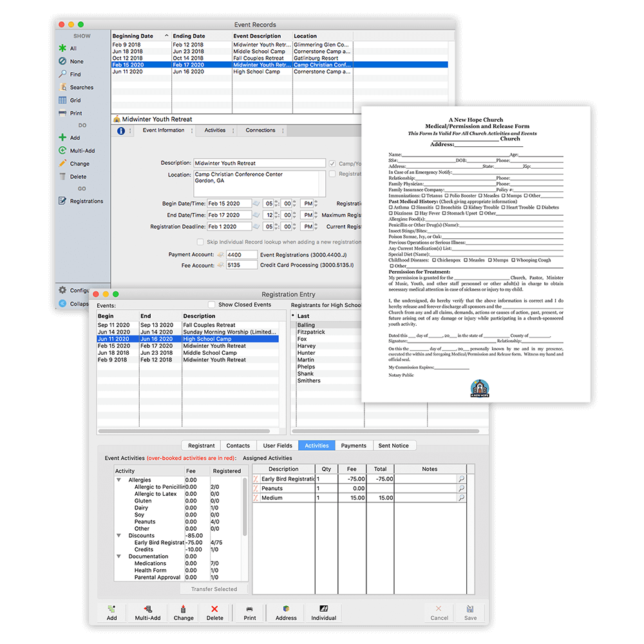The height and width of the screenshot is (644, 644).
Task: Open Searches in Event Records sidebar
Action: (x=76, y=87)
